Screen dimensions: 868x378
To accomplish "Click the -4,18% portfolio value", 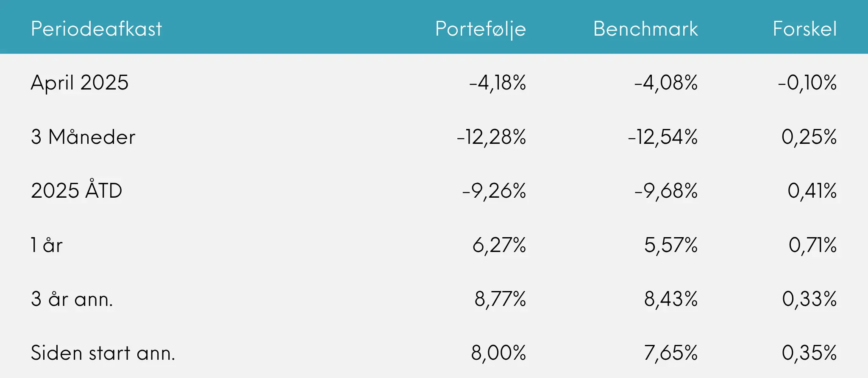I will coord(498,83).
